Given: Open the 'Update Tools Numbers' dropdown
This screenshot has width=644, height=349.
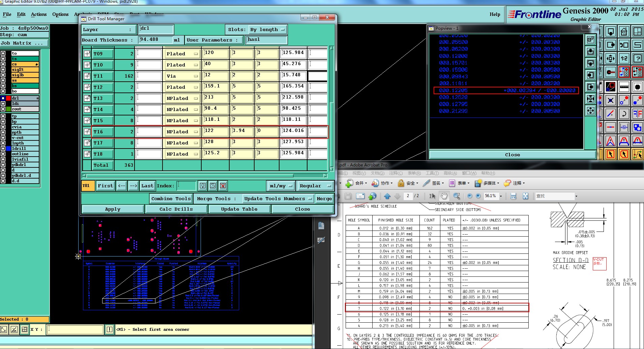Looking at the screenshot, I should pyautogui.click(x=278, y=199).
